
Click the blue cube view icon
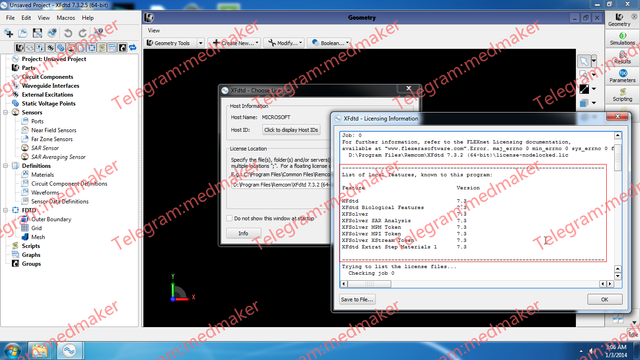pyautogui.click(x=584, y=103)
